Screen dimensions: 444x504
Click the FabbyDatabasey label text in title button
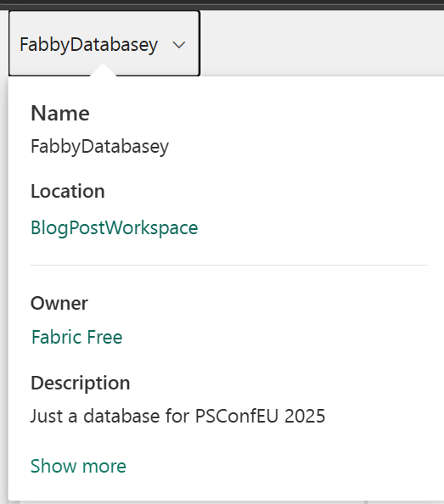[x=89, y=45]
